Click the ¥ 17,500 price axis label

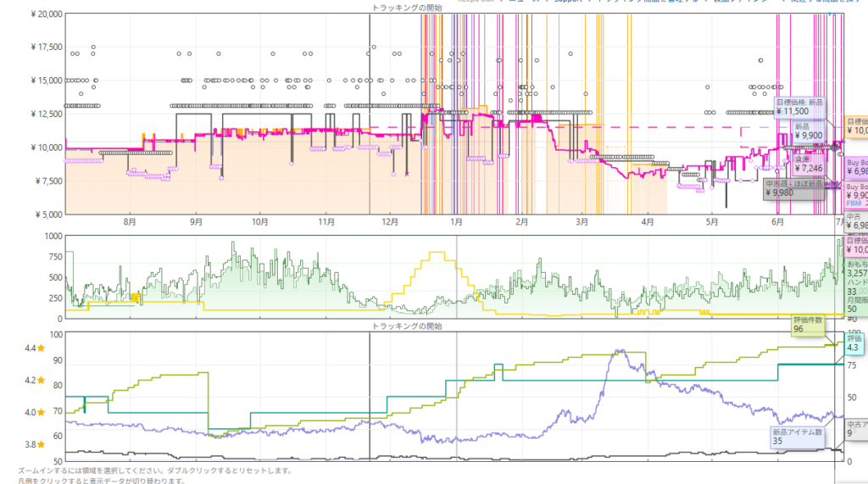pyautogui.click(x=47, y=47)
